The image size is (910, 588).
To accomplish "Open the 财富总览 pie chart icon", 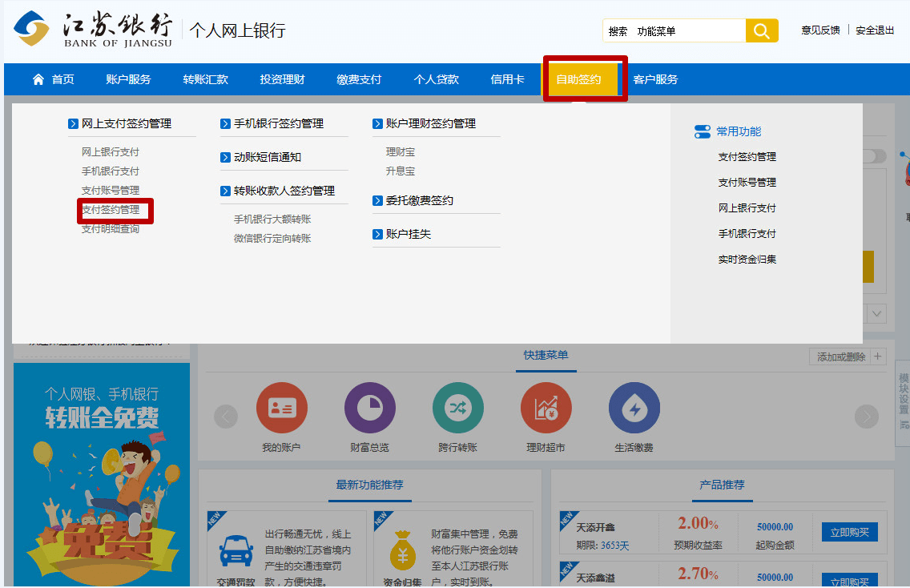I will [x=369, y=409].
